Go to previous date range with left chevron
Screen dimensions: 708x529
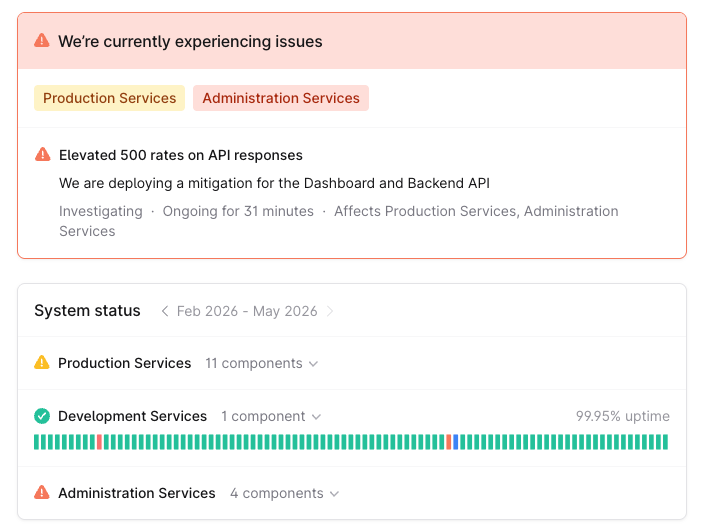pyautogui.click(x=165, y=311)
